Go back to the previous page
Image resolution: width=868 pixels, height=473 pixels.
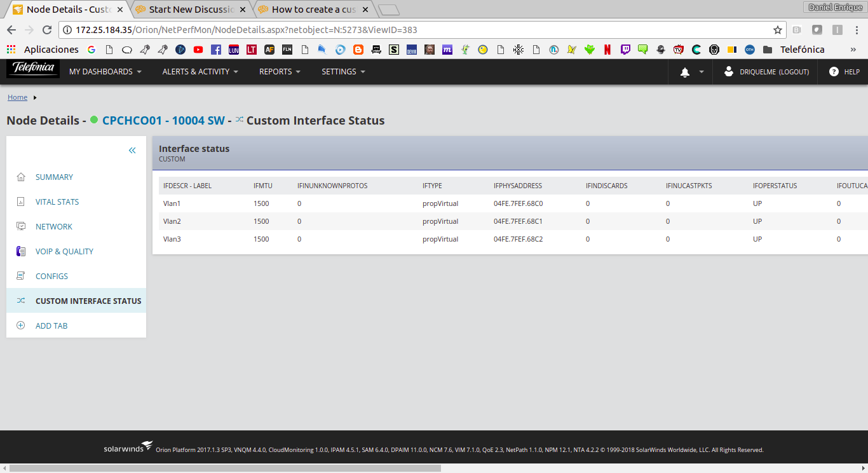click(x=11, y=30)
